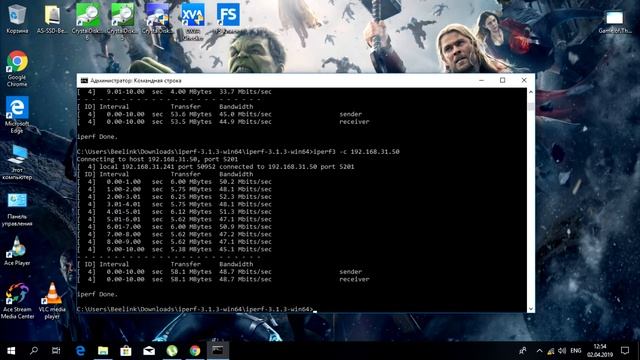The image size is (640, 360).
Task: Open the network status tray icon
Action: [x=551, y=351]
